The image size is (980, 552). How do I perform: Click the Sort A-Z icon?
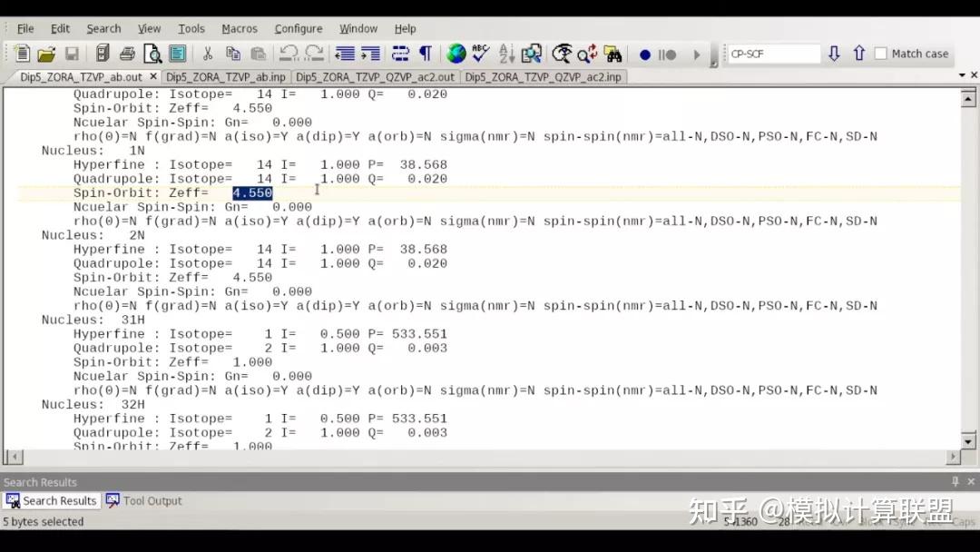[x=507, y=54]
